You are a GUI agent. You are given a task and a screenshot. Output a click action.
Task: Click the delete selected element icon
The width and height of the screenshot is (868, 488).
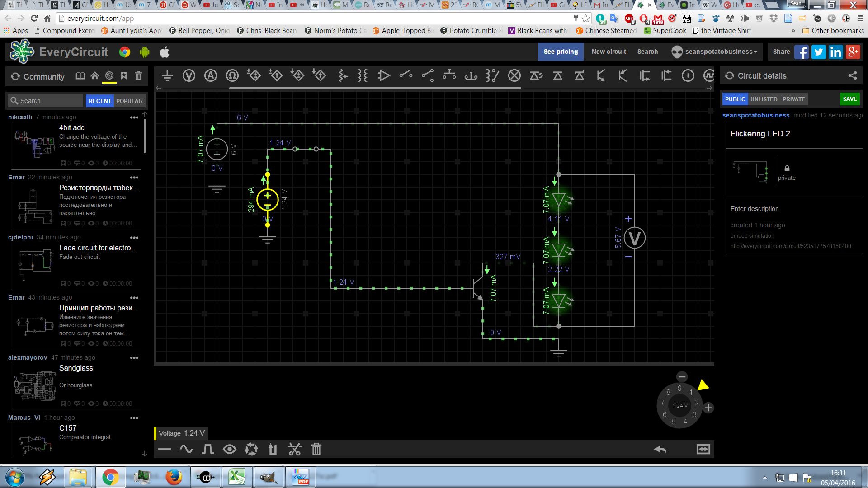tap(316, 450)
